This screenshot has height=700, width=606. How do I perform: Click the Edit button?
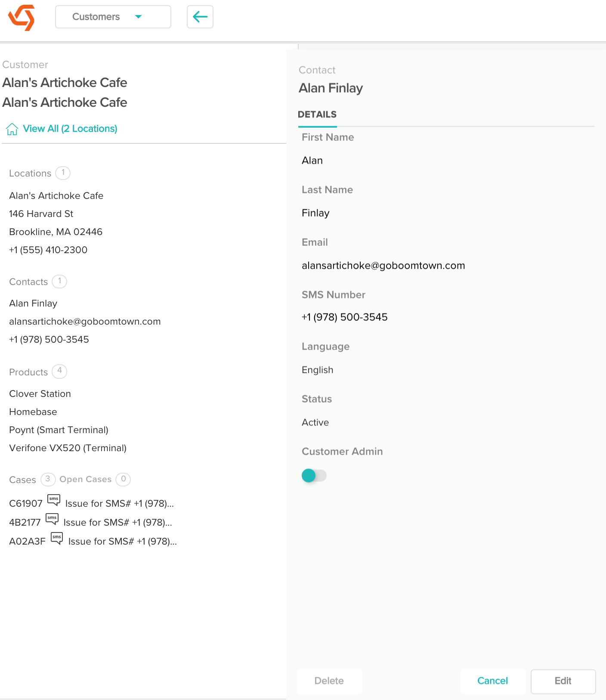pos(563,681)
